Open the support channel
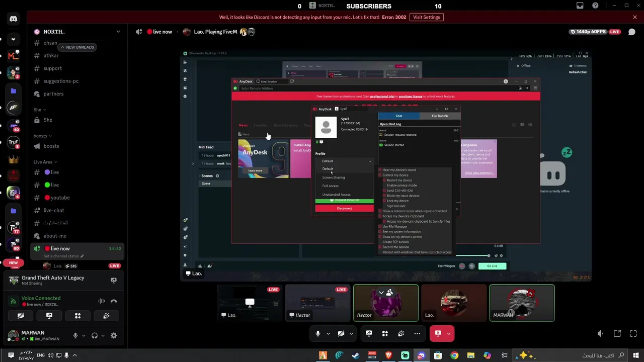The height and width of the screenshot is (362, 644). tap(74, 68)
